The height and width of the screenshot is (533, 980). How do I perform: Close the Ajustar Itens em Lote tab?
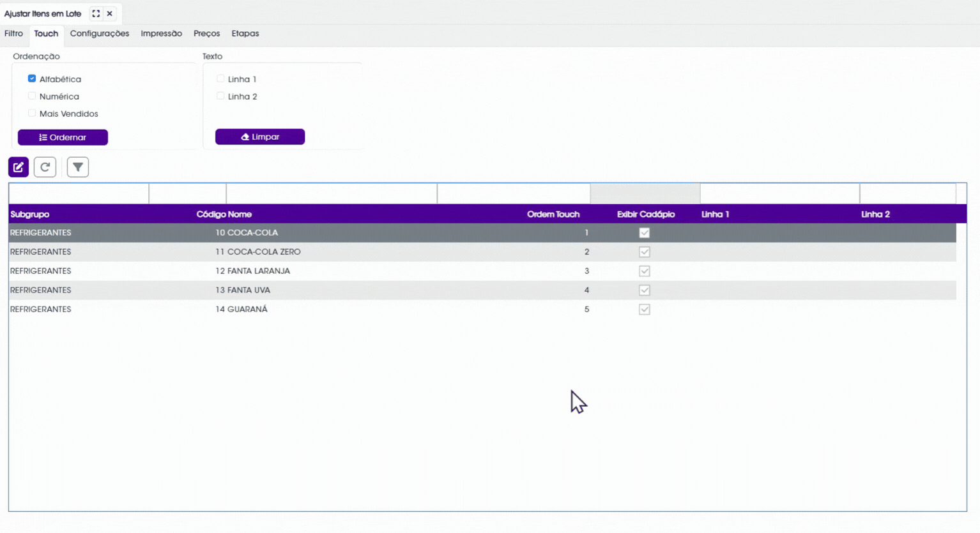pos(110,13)
